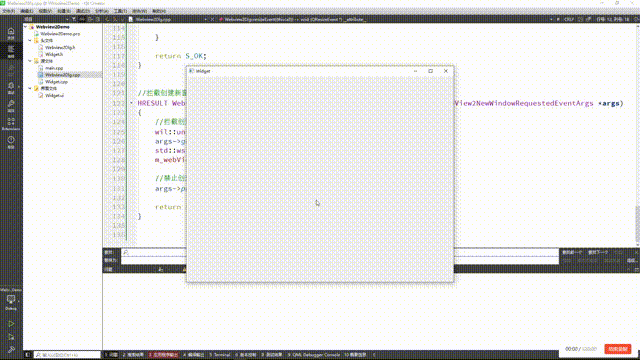Go forward in editor navigation history
The width and height of the screenshot is (640, 360).
[x=116, y=19]
